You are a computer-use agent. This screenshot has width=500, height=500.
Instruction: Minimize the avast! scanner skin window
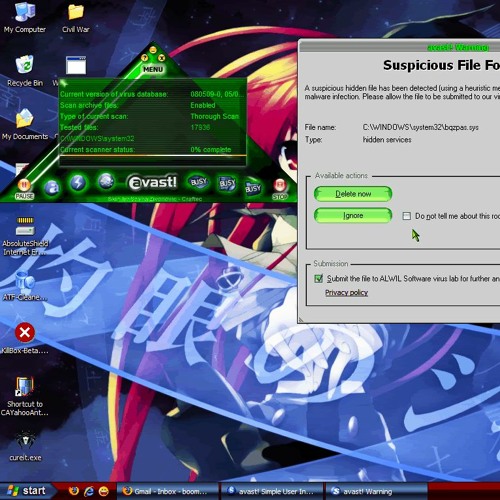[153, 50]
